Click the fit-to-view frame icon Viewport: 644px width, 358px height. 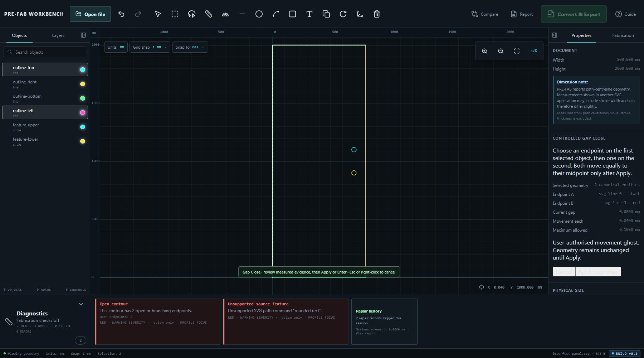point(517,51)
